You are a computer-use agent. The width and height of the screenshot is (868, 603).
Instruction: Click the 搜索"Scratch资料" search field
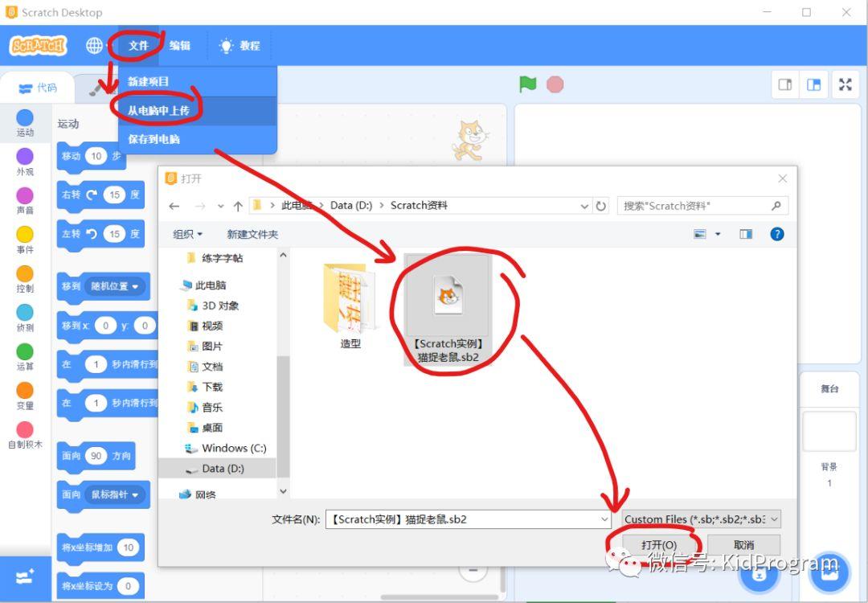(x=702, y=206)
